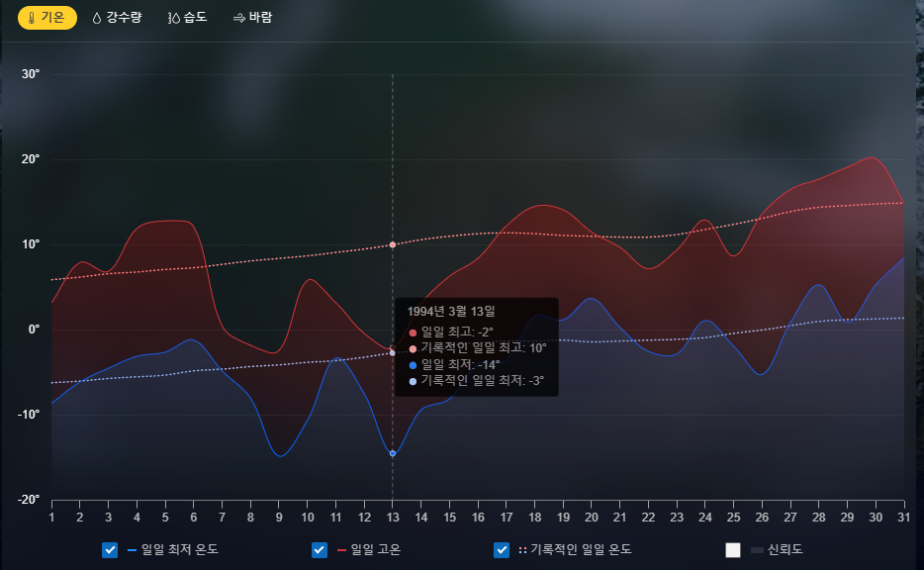Click the blue data point at March 13 low
The height and width of the screenshot is (570, 924).
393,452
